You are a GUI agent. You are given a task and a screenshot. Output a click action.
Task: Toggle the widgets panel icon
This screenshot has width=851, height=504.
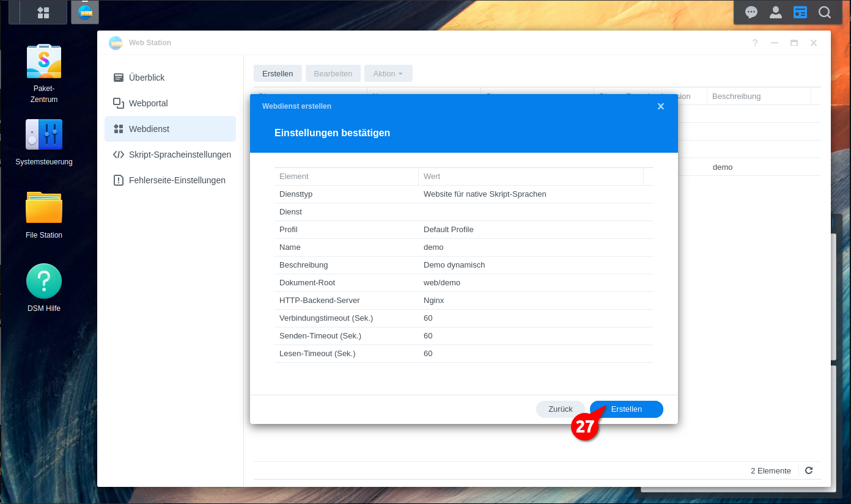[x=800, y=12]
